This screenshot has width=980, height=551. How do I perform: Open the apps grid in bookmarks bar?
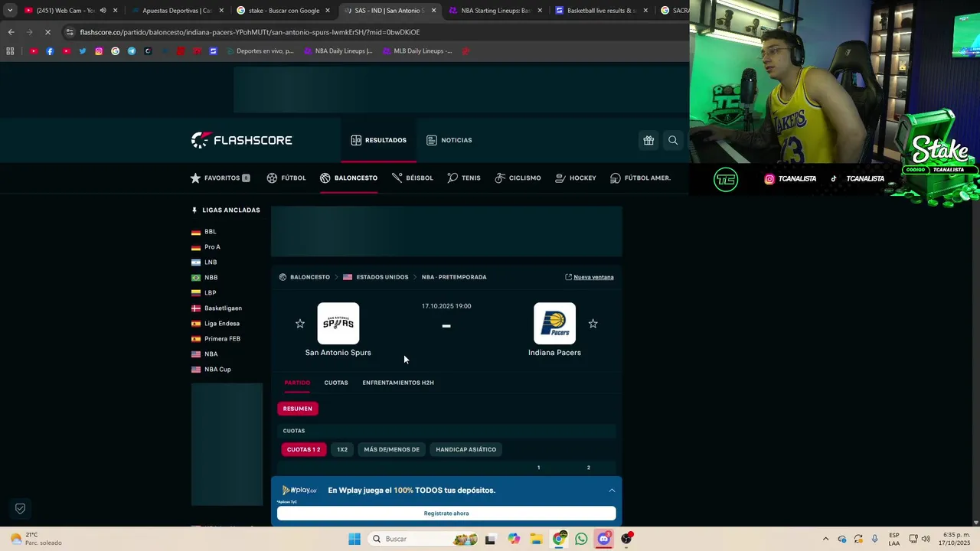click(x=10, y=51)
